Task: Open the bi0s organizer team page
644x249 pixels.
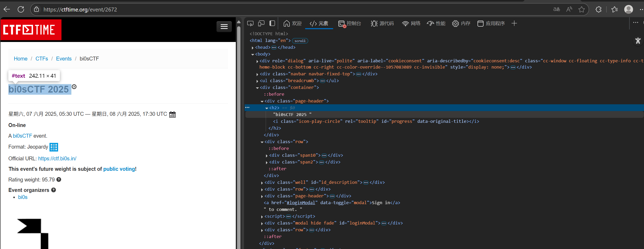Action: (23, 197)
